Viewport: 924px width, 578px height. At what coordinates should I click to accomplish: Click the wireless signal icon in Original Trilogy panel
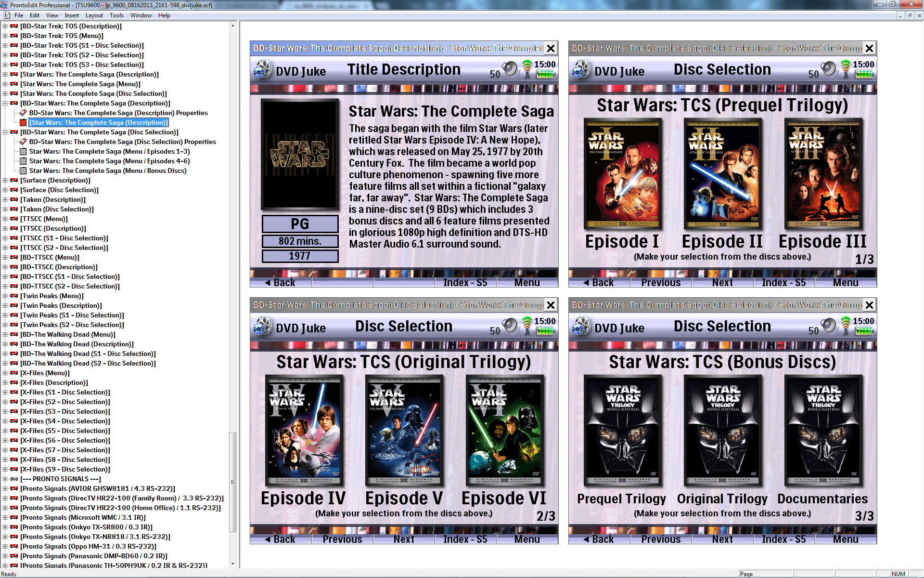pyautogui.click(x=527, y=326)
